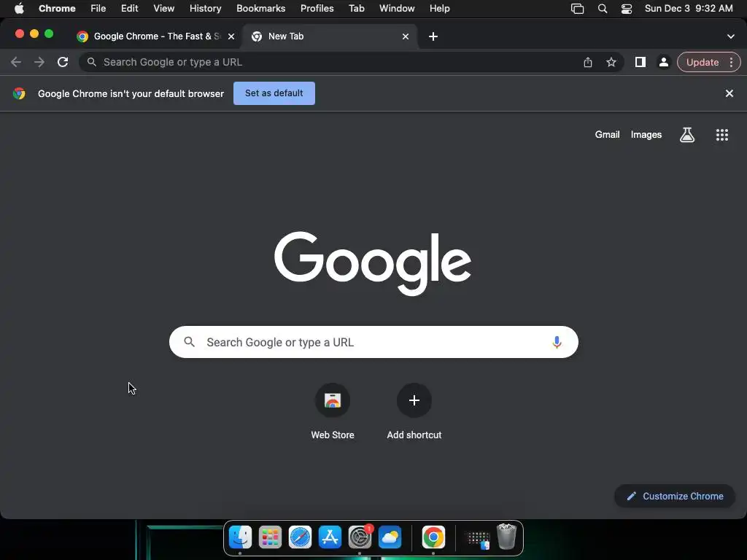747x560 pixels.
Task: Open Finder from the Dock
Action: click(240, 537)
